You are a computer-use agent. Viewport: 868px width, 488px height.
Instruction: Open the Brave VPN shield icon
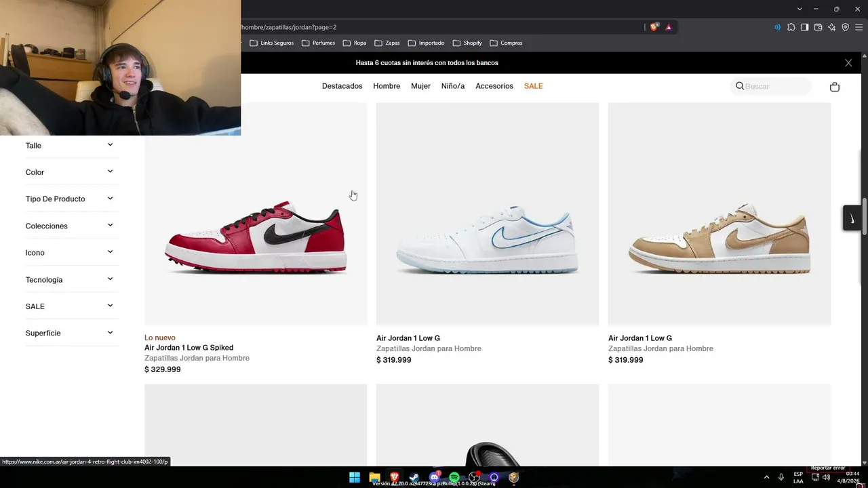(845, 27)
